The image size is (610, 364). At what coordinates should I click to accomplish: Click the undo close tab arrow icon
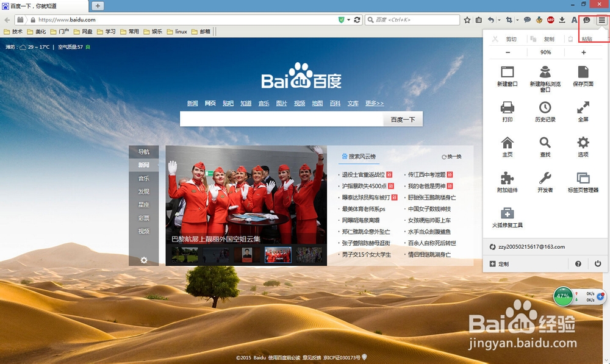click(491, 20)
